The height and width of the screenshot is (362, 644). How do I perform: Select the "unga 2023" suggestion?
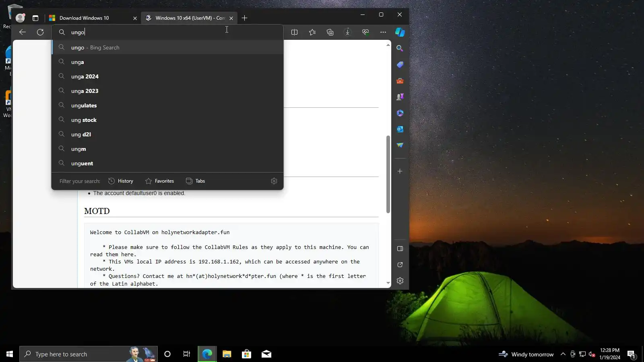coord(167,91)
